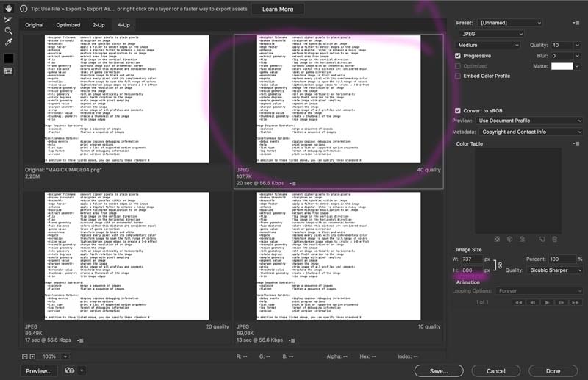Select the Zoom tool in left toolbar
The image size is (588, 380).
(x=8, y=31)
